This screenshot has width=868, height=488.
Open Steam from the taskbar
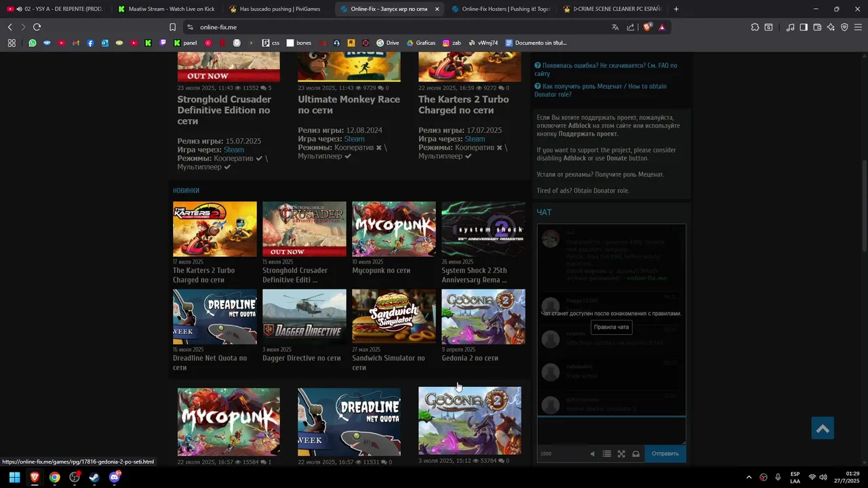94,477
